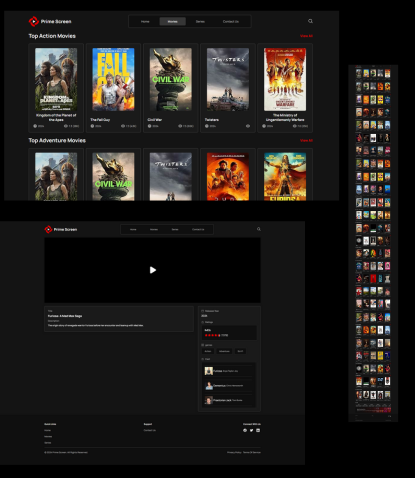Open The Fall Guy poster
The width and height of the screenshot is (415, 478).
pos(113,79)
